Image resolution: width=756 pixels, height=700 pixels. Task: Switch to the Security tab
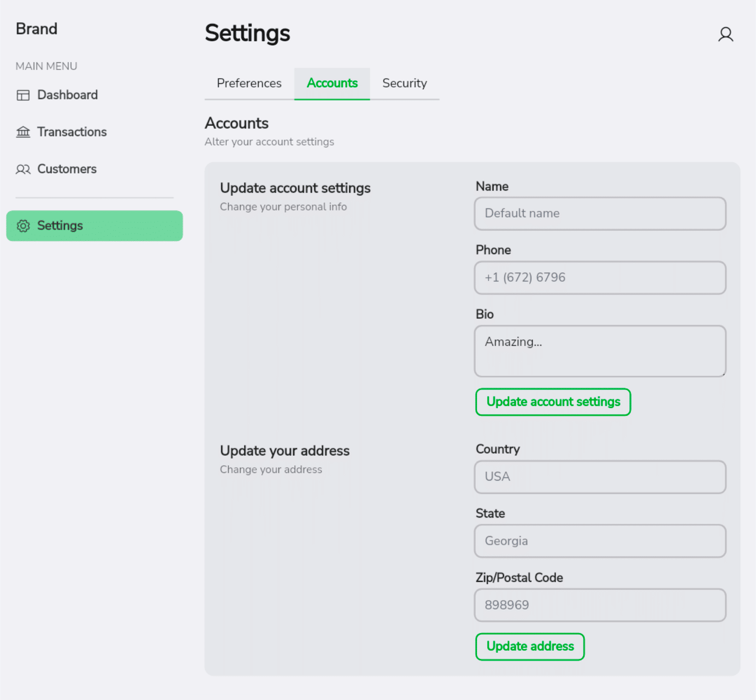[x=404, y=83]
